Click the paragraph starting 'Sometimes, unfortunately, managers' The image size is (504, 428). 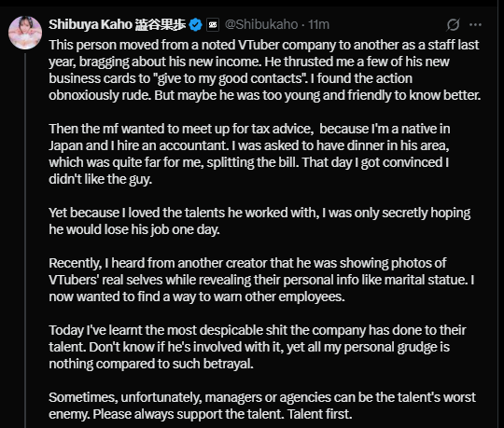coord(262,406)
